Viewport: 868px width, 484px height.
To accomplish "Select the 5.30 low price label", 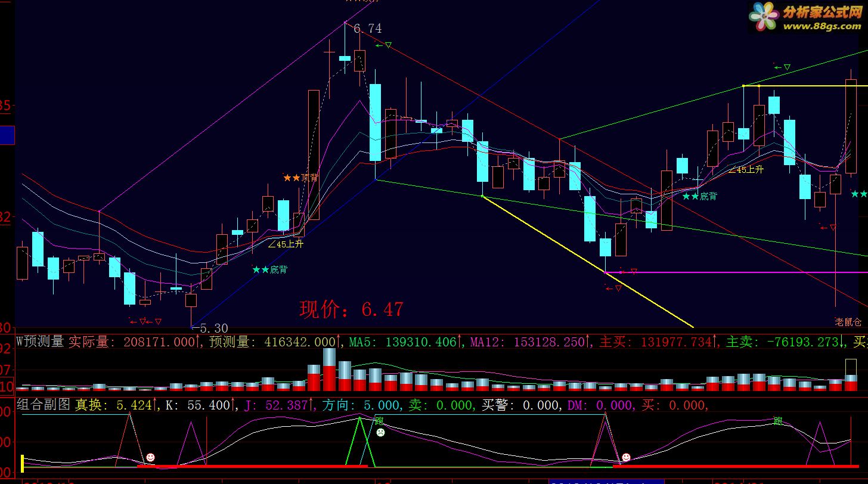I will 213,328.
